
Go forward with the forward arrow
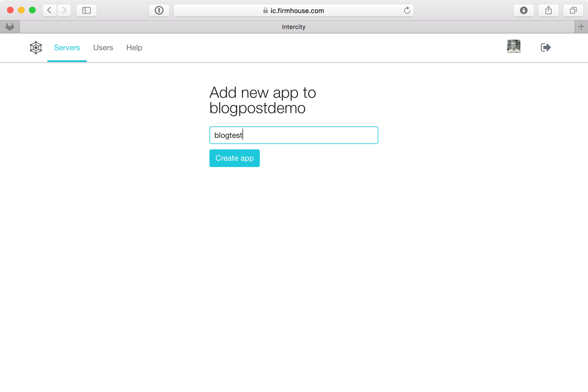(x=64, y=11)
